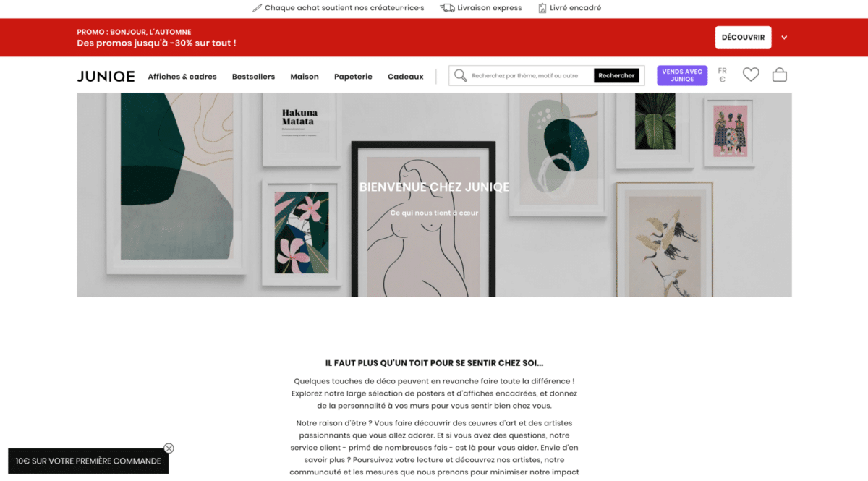Screen dimensions: 868x481
Task: Open the Cadeaux menu
Action: 406,76
